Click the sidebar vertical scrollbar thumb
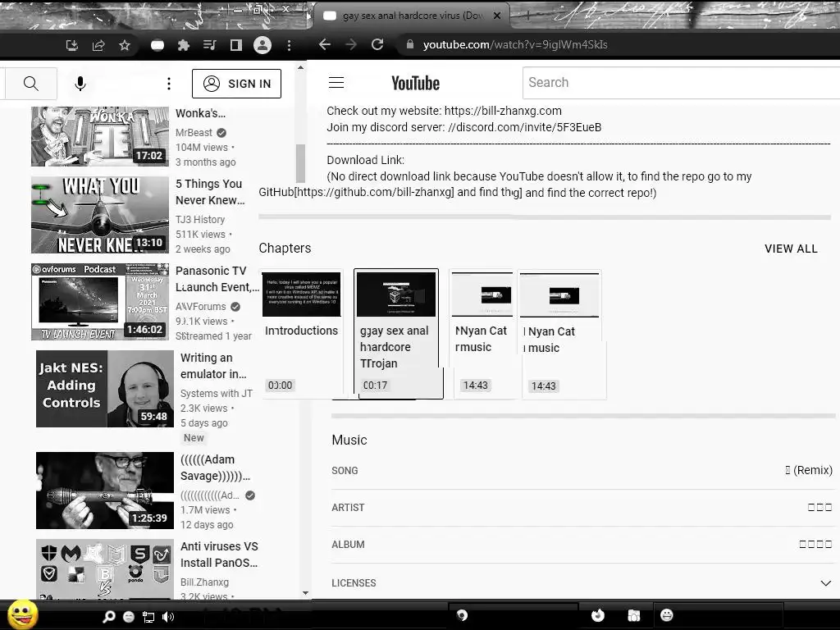The width and height of the screenshot is (840, 630). 300,163
